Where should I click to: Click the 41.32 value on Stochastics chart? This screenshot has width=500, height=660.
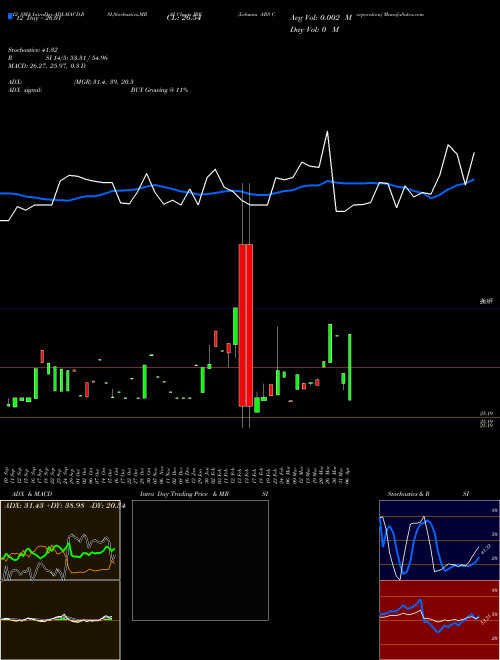(x=486, y=549)
